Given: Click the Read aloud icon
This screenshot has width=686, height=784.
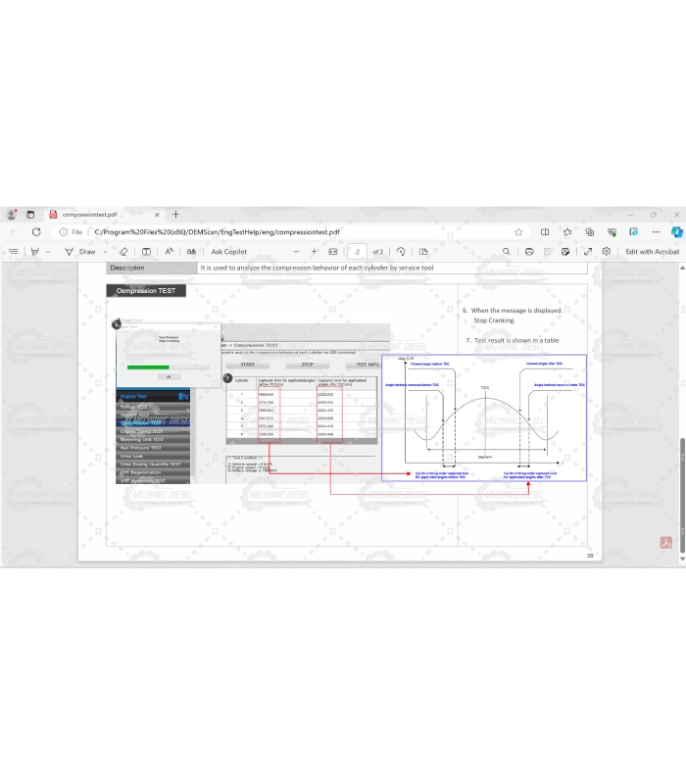Looking at the screenshot, I should (169, 252).
